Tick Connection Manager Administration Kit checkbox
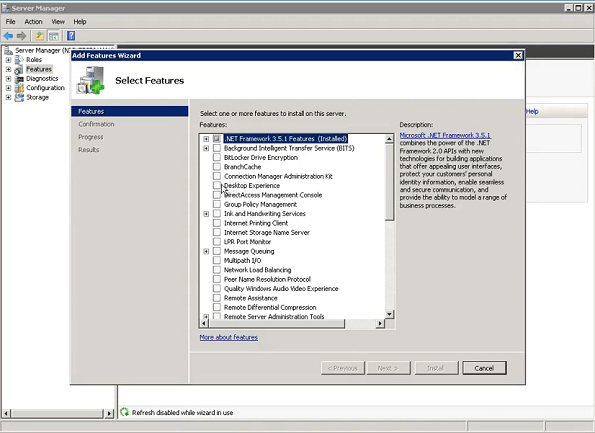 217,176
